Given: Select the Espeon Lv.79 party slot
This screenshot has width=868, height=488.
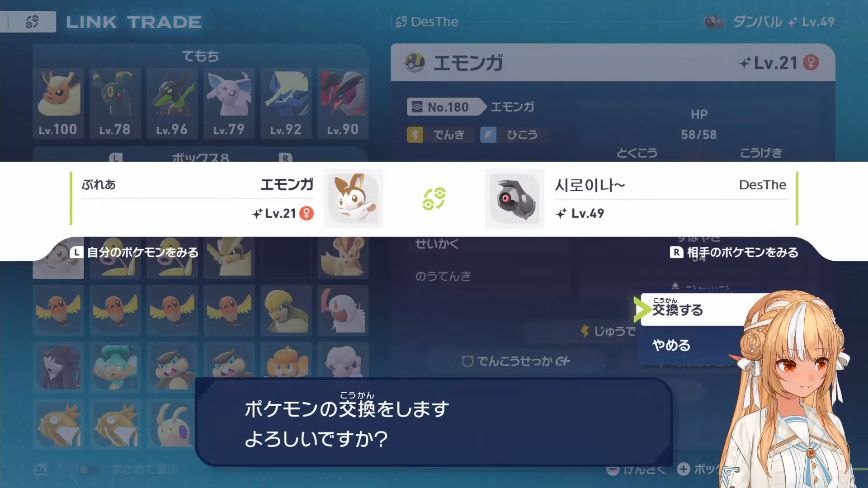Looking at the screenshot, I should pos(229,103).
